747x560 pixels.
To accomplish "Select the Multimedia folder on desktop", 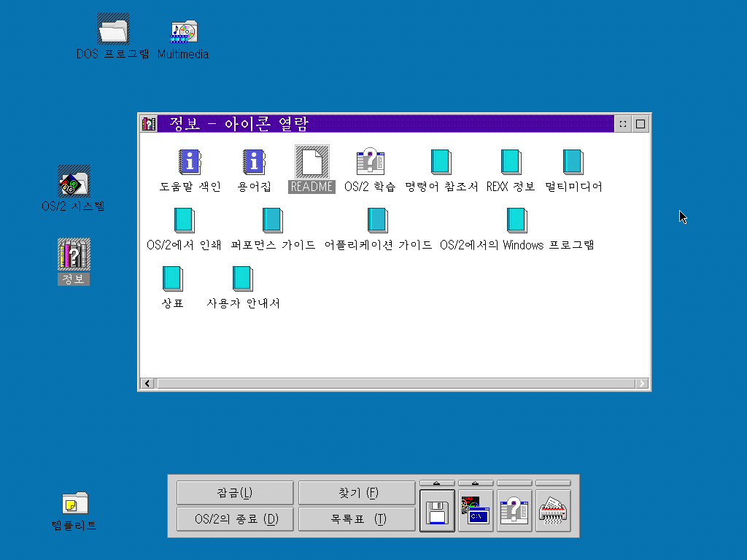I will click(183, 31).
